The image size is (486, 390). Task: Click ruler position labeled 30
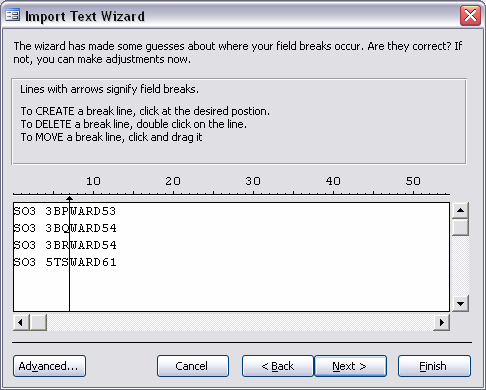point(253,181)
